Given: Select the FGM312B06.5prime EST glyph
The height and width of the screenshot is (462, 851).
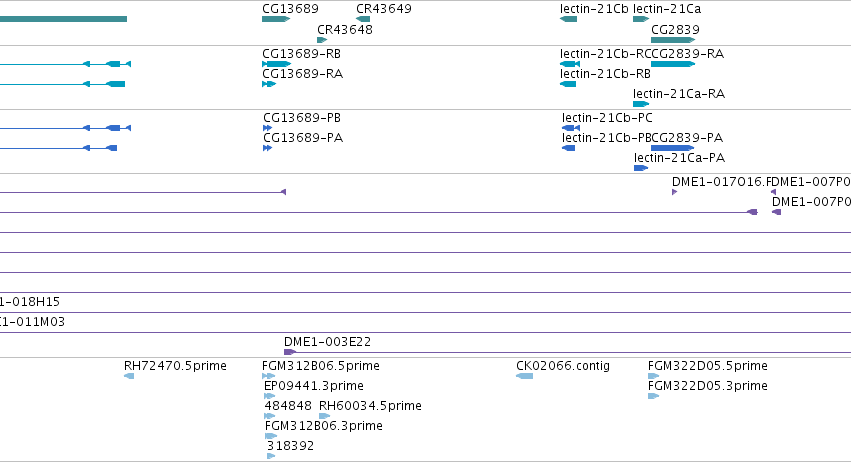Looking at the screenshot, I should tap(269, 376).
